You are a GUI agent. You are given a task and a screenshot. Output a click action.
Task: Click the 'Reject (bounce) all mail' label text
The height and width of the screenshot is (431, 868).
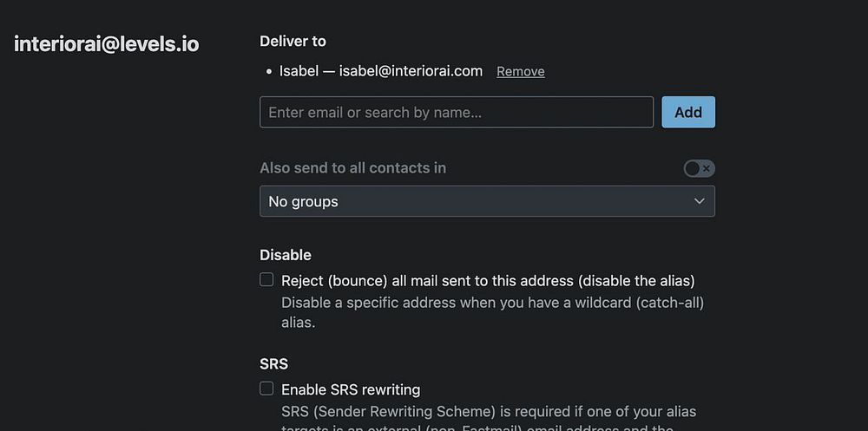[x=488, y=280]
